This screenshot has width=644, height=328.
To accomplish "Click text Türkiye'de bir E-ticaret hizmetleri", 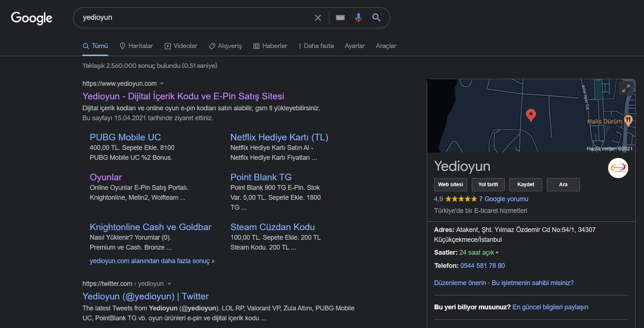I will click(x=481, y=211).
